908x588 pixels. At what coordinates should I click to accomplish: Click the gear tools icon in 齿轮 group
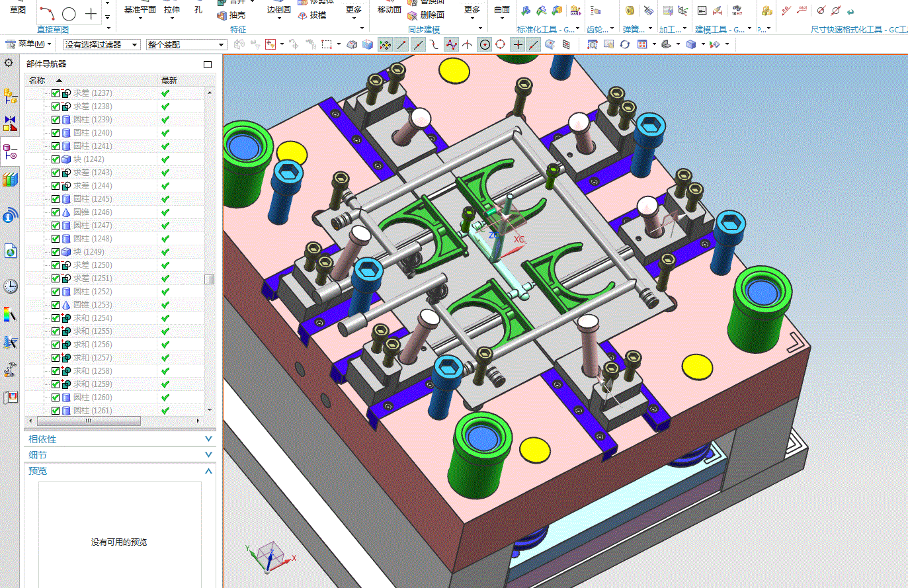pyautogui.click(x=595, y=11)
